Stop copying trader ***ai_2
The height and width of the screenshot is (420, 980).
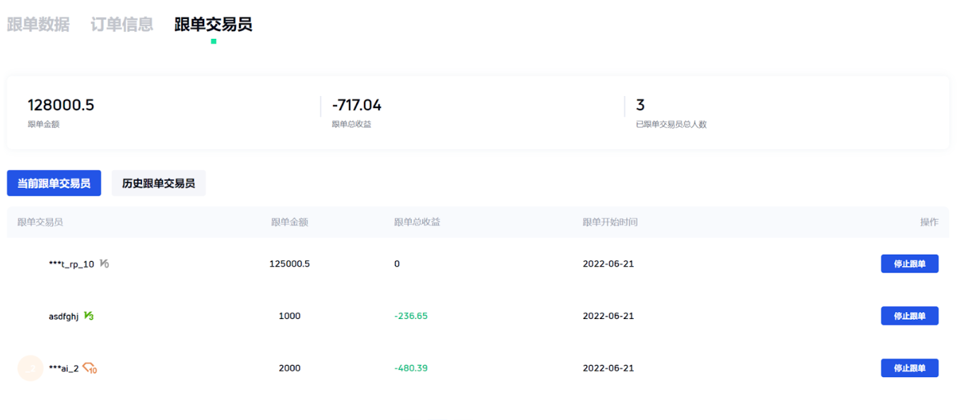click(909, 368)
